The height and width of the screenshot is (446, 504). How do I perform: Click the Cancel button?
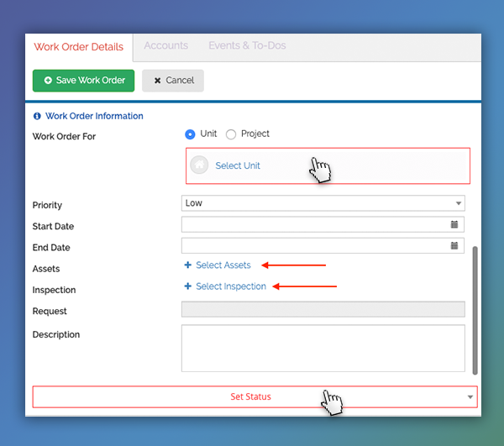173,81
